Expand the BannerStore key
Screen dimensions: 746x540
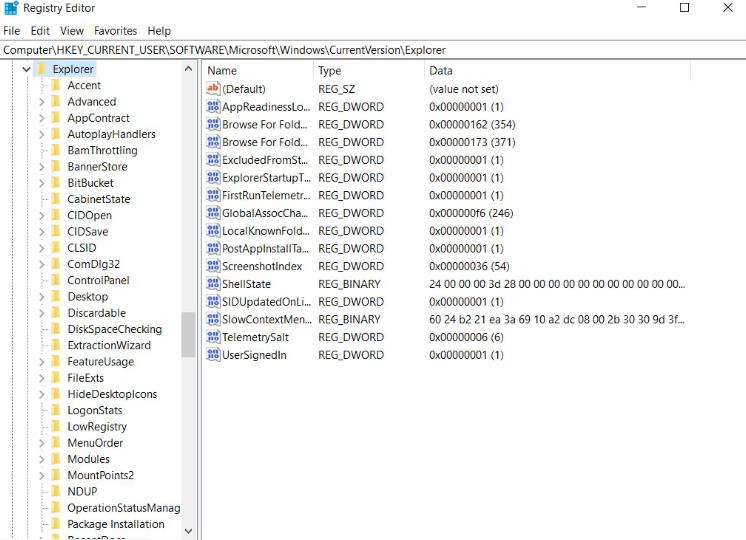41,167
